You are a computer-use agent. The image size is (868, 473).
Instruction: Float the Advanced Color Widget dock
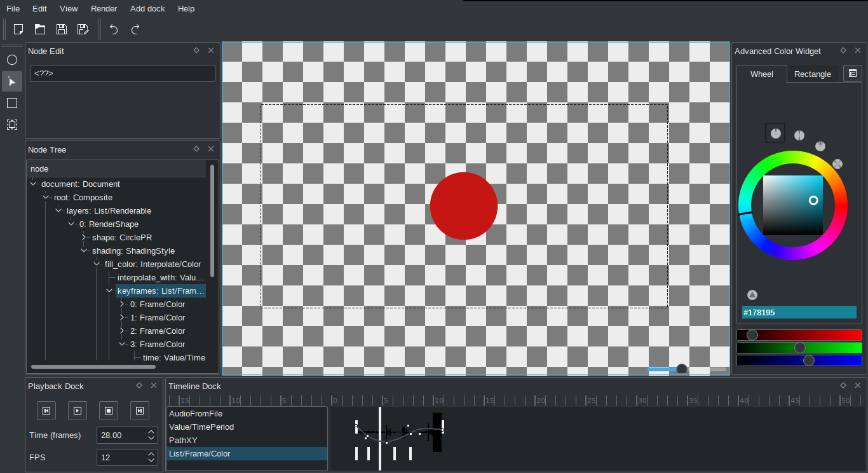[x=843, y=50]
